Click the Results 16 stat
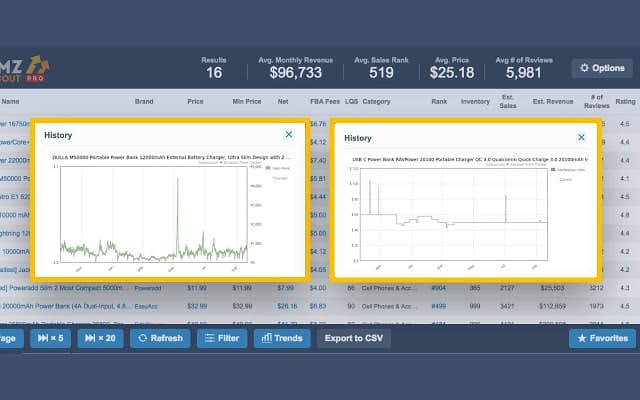The height and width of the screenshot is (400, 640). pos(214,68)
